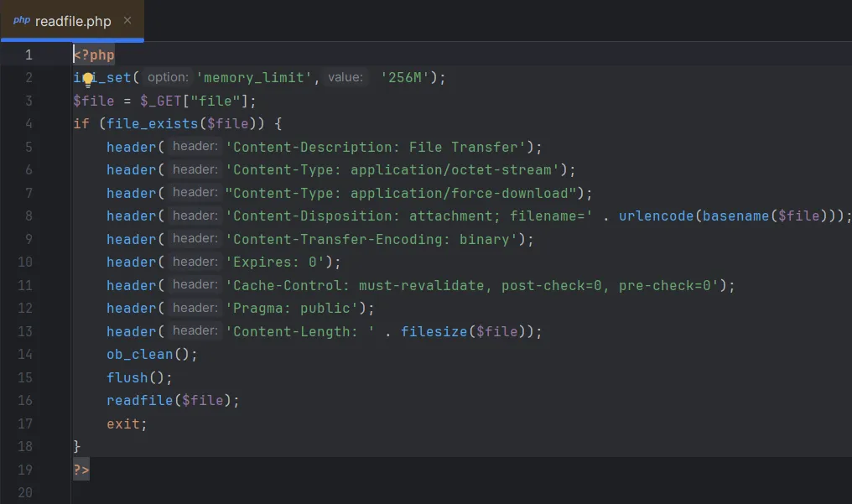Click the 'option:' parameter hint in ini_set
This screenshot has width=852, height=504.
tap(168, 77)
